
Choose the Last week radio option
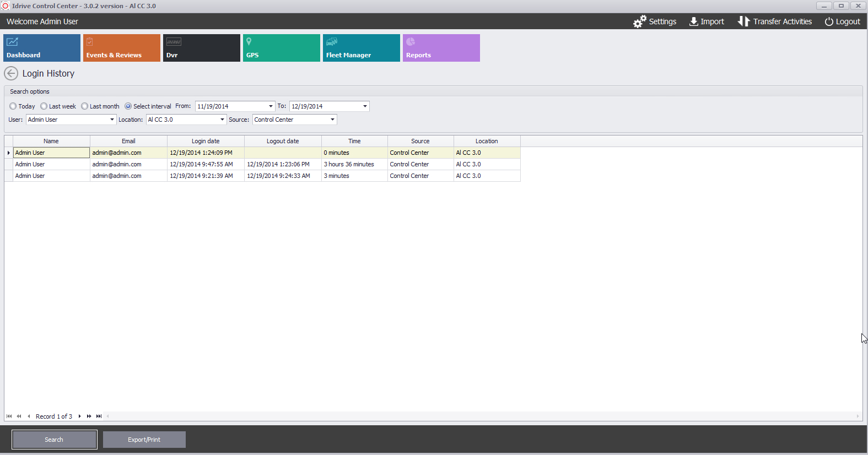pos(44,106)
